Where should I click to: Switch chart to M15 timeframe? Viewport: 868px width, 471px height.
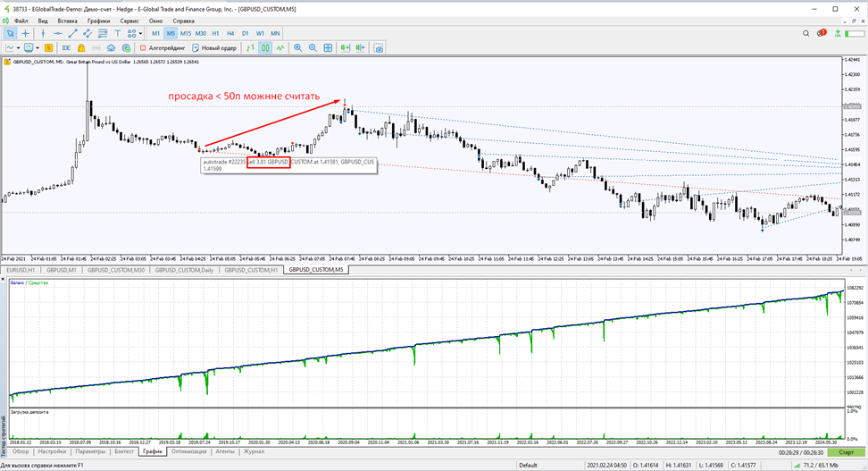click(x=186, y=33)
